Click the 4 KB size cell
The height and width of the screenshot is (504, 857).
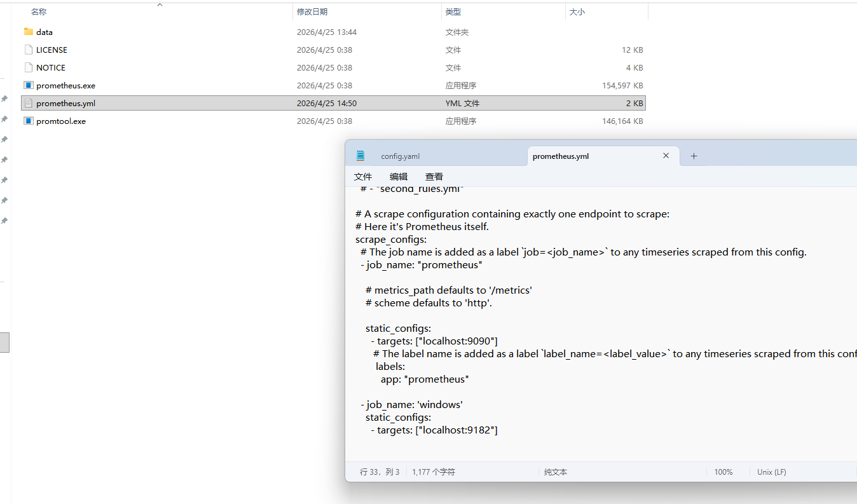[634, 68]
